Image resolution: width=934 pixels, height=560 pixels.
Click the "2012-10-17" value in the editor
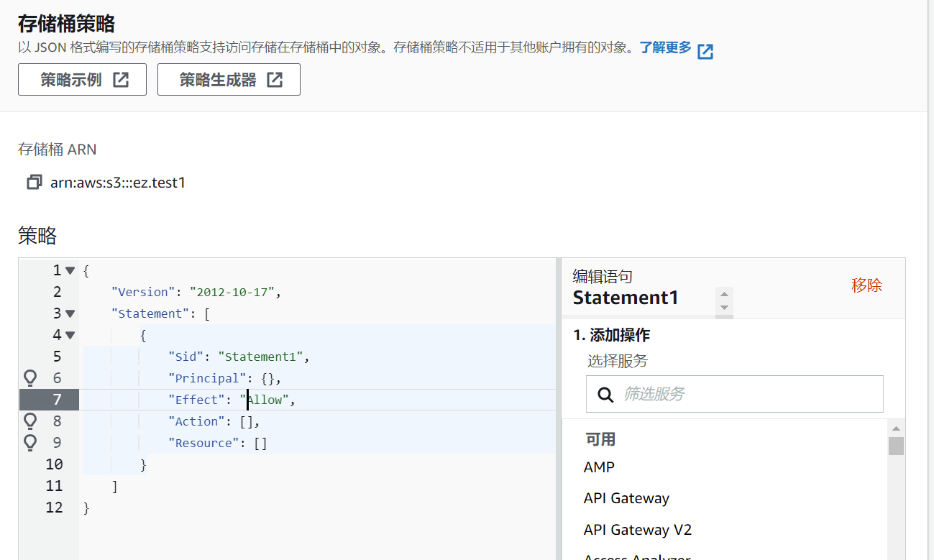coord(232,293)
